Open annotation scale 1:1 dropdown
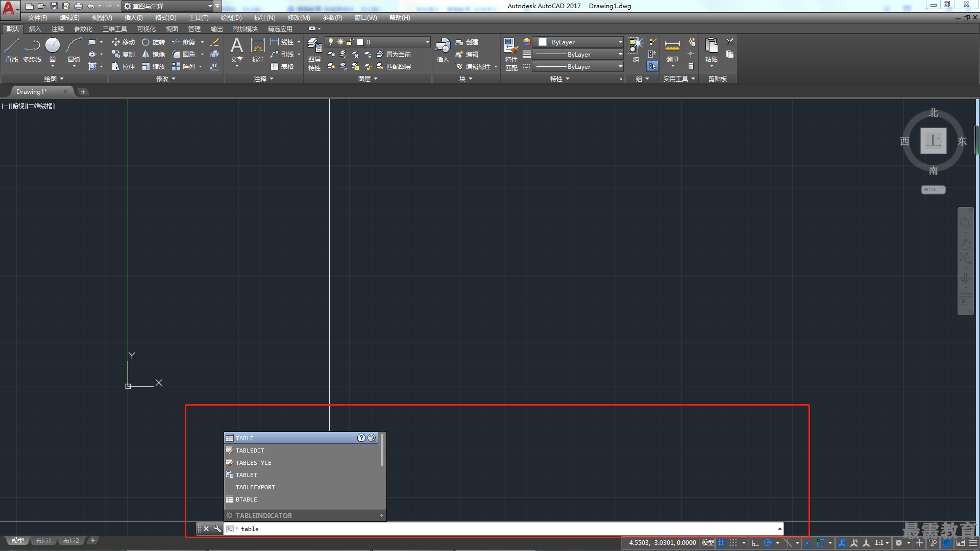 [882, 543]
